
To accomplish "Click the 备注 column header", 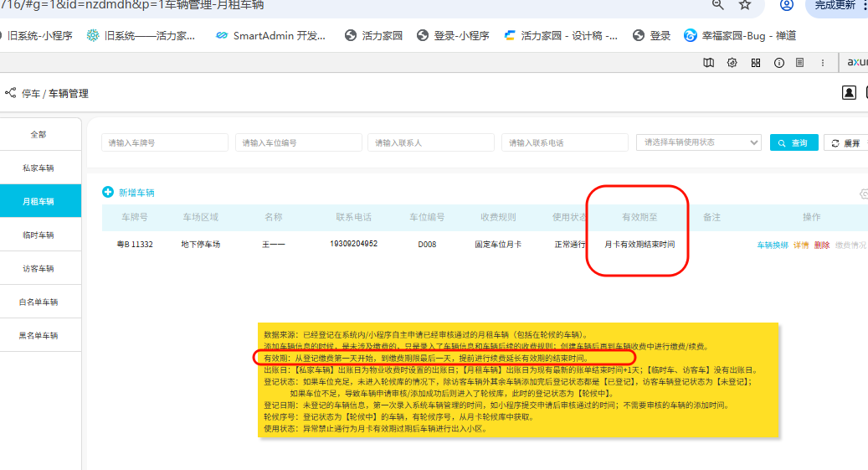I will (x=711, y=217).
